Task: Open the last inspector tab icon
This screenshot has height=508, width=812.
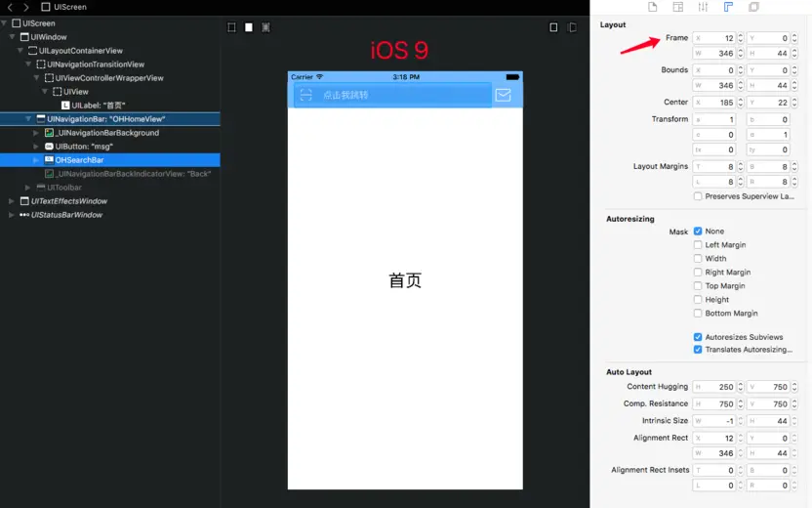Action: coord(754,7)
